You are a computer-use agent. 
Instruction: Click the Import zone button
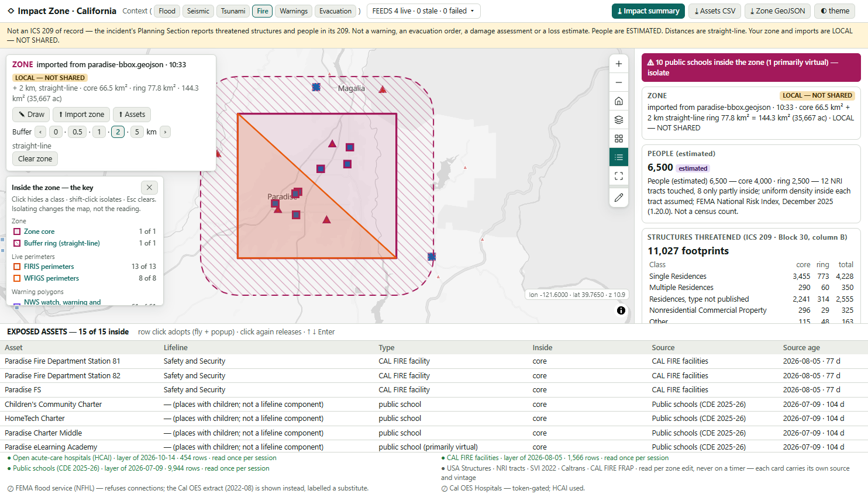click(81, 115)
